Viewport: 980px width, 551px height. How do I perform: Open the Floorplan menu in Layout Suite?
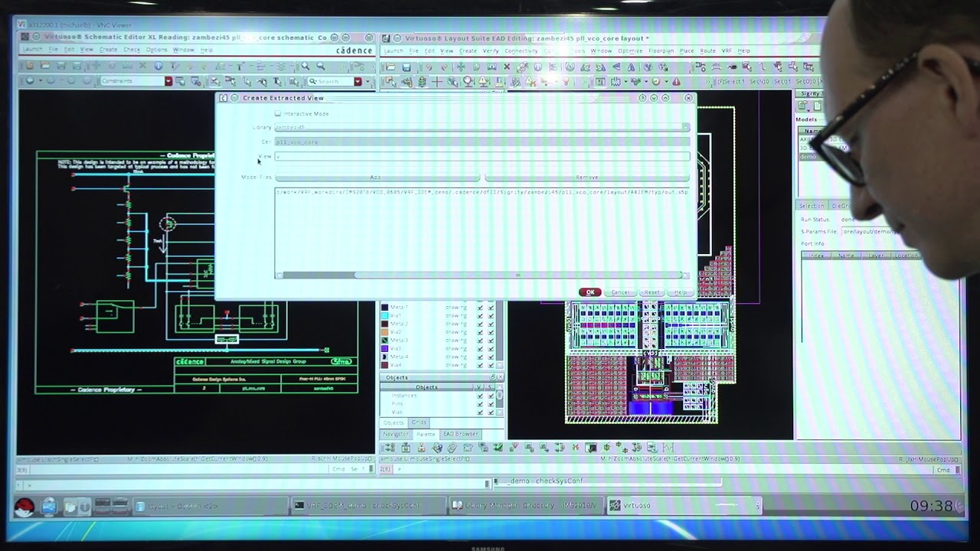tap(661, 51)
